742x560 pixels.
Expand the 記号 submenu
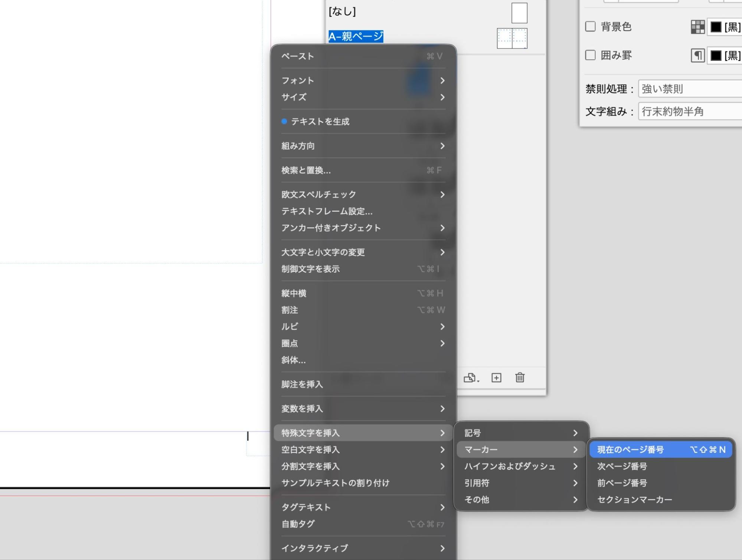pos(521,433)
